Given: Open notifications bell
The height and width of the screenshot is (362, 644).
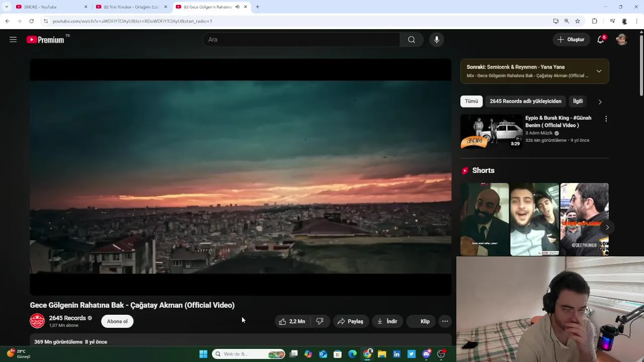Looking at the screenshot, I should (x=600, y=40).
